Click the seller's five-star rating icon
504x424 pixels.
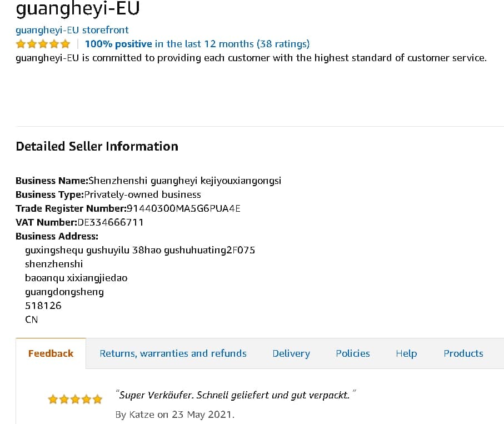pos(43,44)
